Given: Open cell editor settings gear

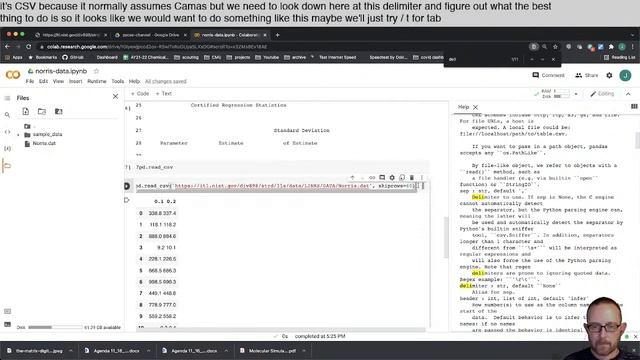Looking at the screenshot, I should [x=392, y=178].
